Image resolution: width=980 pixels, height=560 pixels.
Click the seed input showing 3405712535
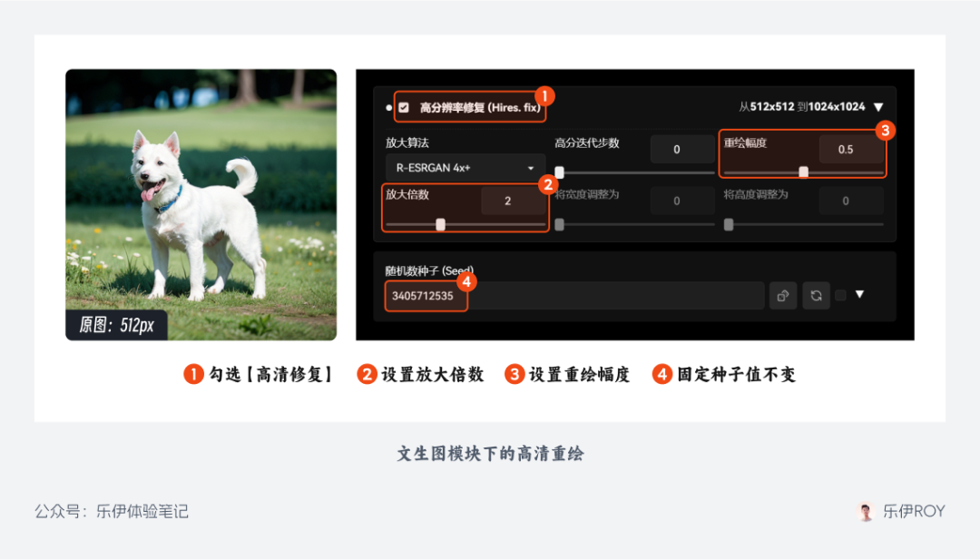[x=573, y=295]
